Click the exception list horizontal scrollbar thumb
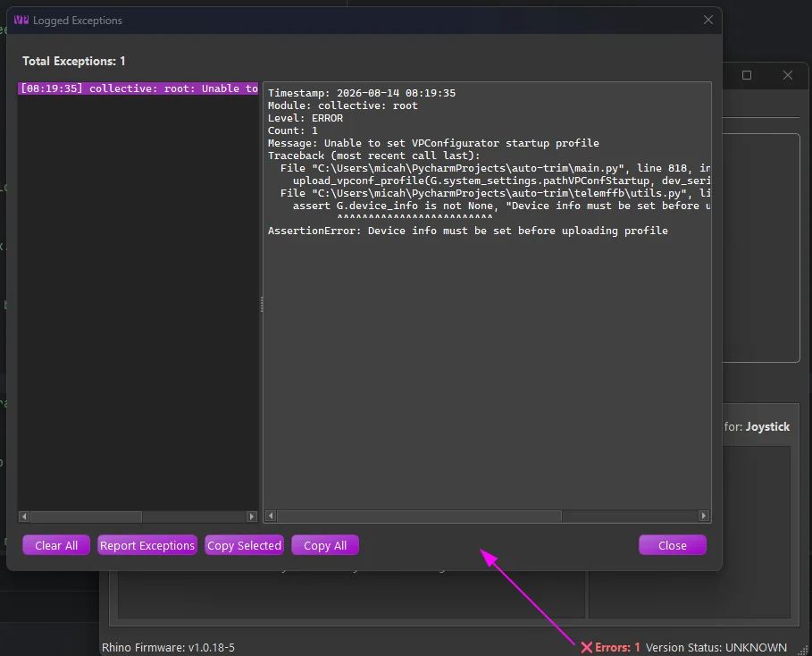 tap(86, 516)
